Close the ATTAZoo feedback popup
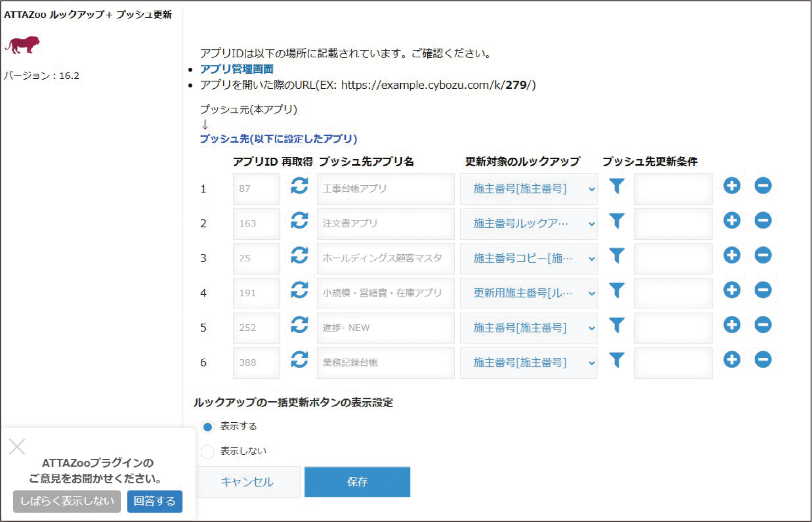 tap(17, 447)
